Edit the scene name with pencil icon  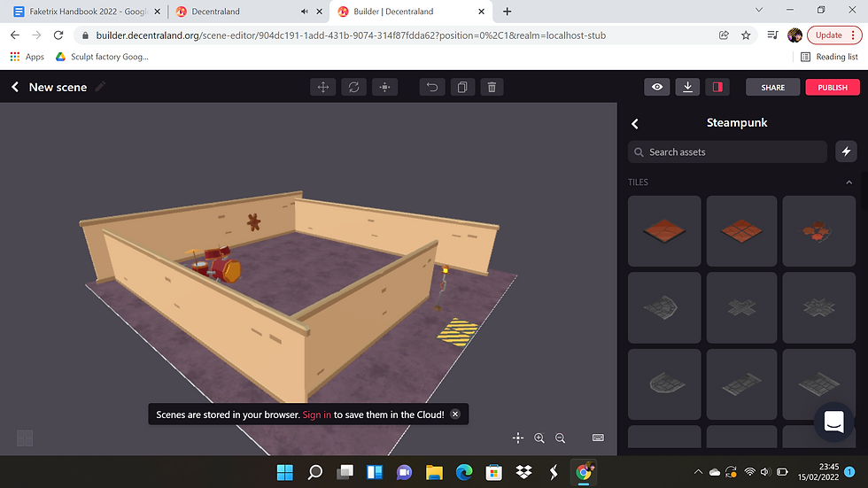100,86
